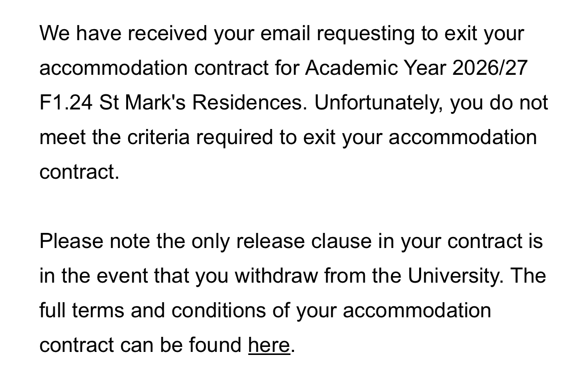Click the words 'Academic Year'
The width and height of the screenshot is (588, 370).
(x=375, y=68)
